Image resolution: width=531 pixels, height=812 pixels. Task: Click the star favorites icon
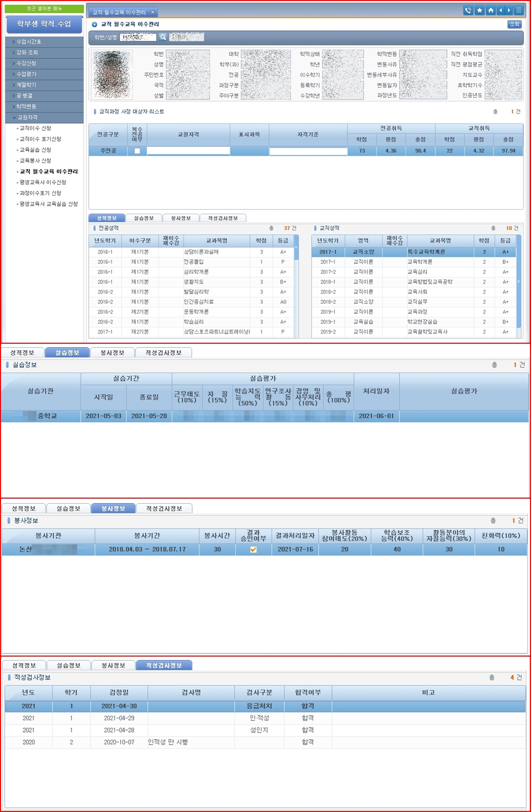479,11
